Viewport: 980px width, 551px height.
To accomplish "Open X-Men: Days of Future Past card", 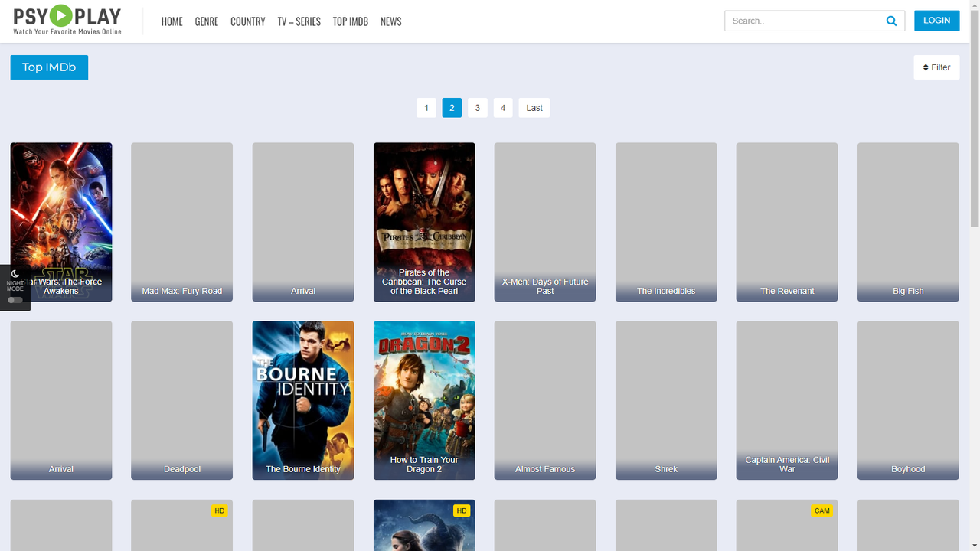I will (x=545, y=222).
